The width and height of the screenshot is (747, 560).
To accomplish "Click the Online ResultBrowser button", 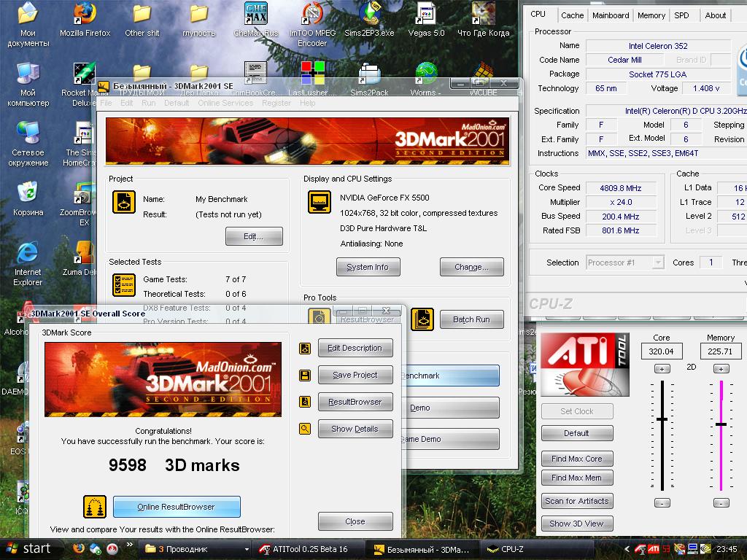I will pos(177,507).
